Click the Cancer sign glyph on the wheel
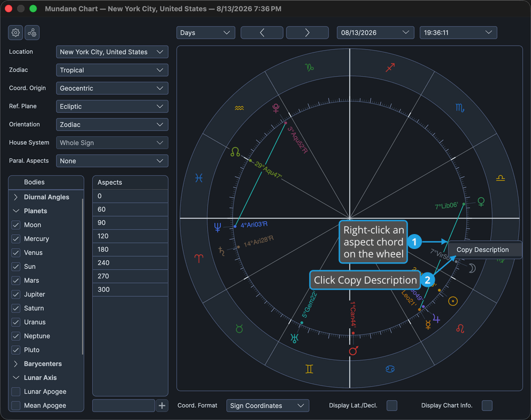The height and width of the screenshot is (420, 531). [x=390, y=369]
